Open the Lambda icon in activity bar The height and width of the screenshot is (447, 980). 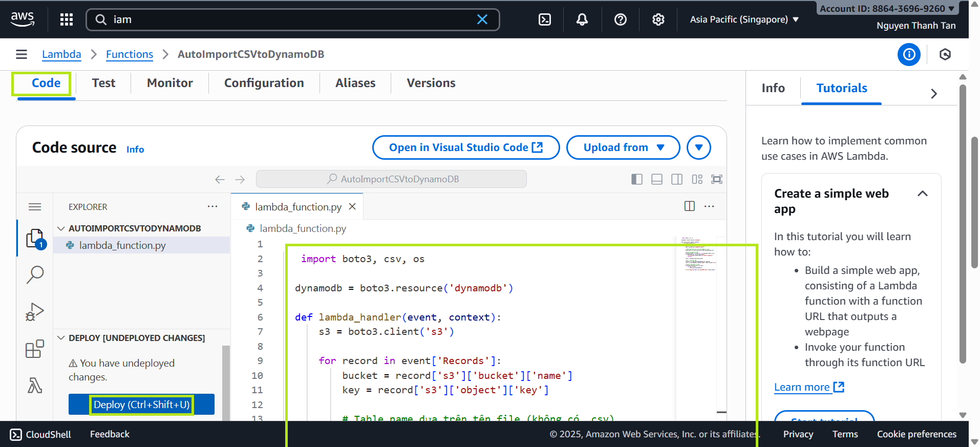click(35, 385)
